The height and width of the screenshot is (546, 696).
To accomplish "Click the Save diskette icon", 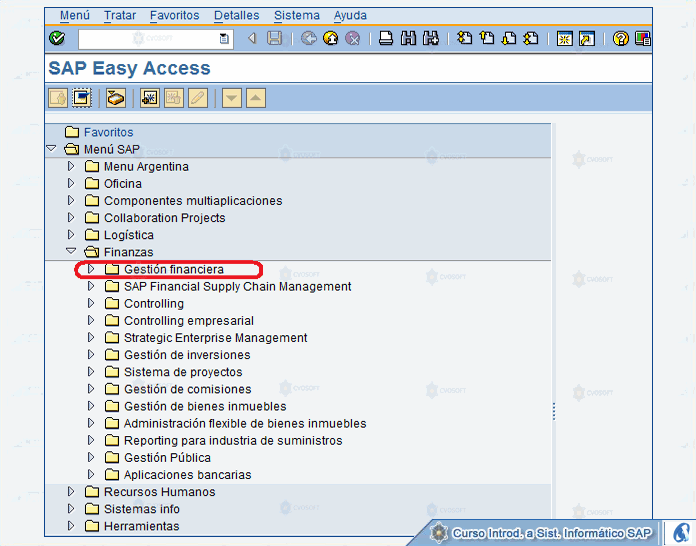I will 275,39.
